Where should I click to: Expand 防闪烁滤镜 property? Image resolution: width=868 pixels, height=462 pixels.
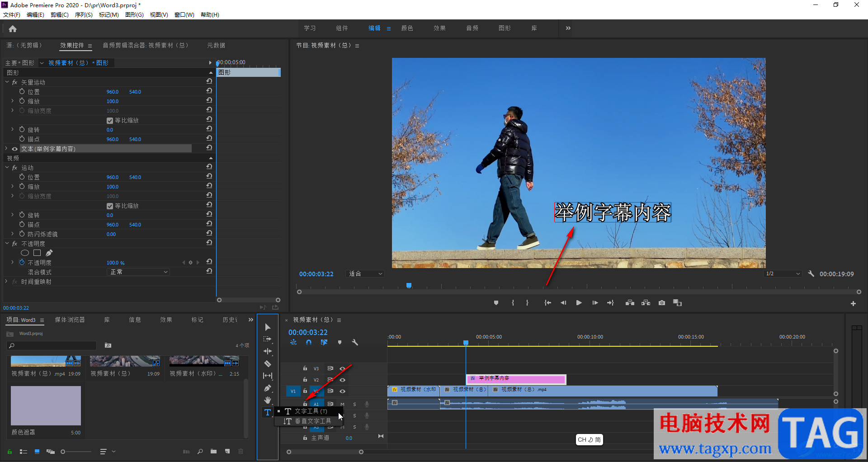coord(12,234)
